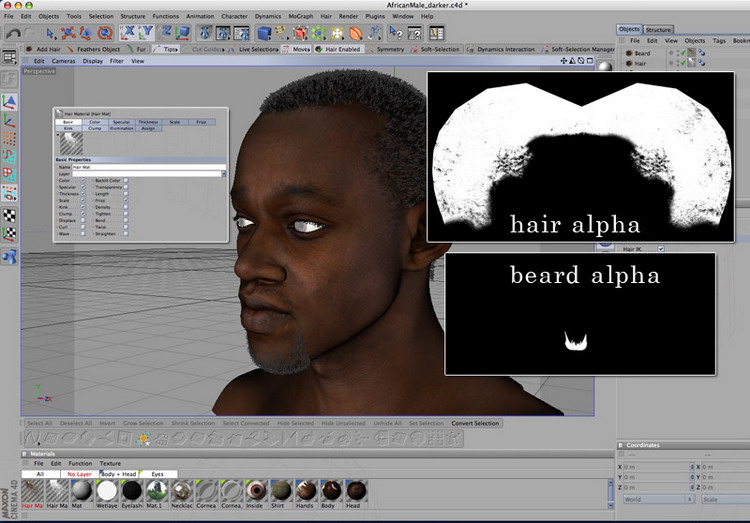Click the hair material Name field

[148, 167]
